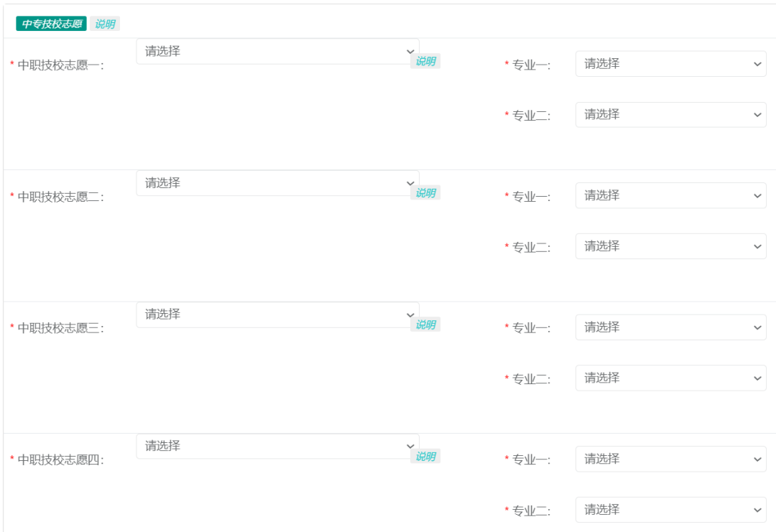The image size is (776, 532).
Task: Expand 专业一 dropdown for 中职技校志愿四
Action: (670, 459)
